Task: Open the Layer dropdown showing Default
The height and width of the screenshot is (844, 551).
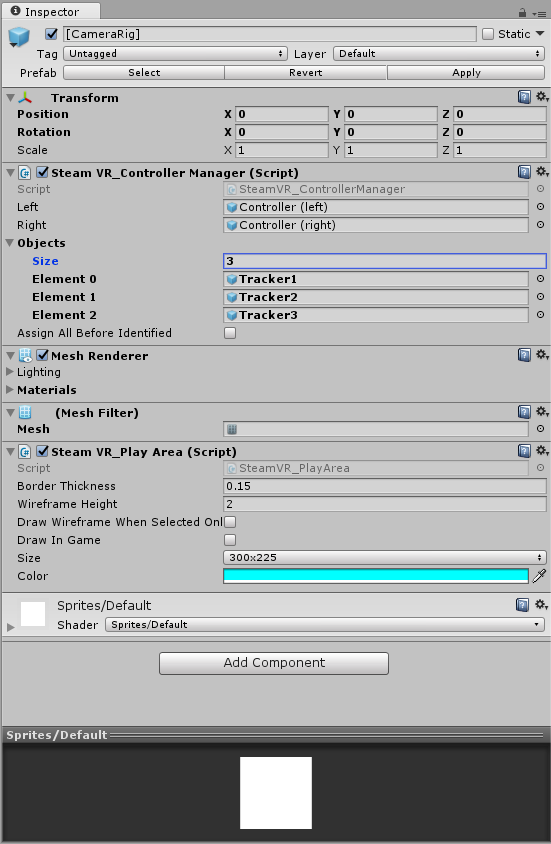Action: [439, 53]
